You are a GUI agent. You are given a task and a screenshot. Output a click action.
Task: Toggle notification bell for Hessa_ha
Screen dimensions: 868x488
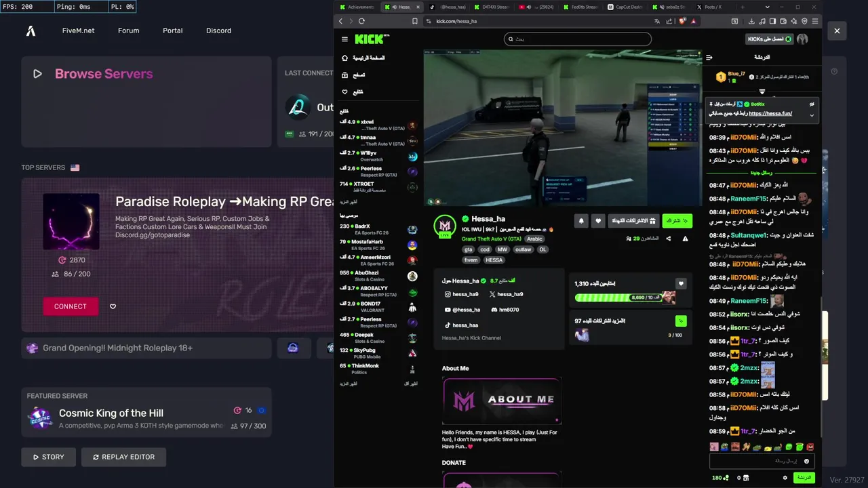click(581, 221)
